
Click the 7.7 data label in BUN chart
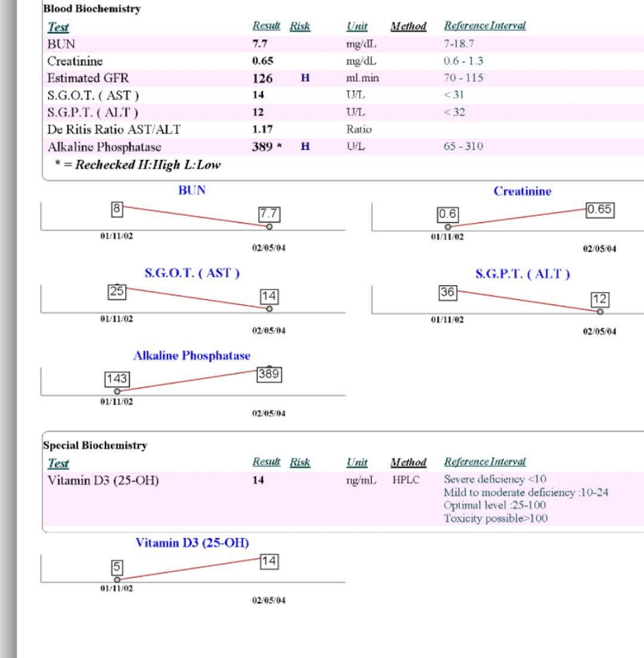tap(269, 214)
